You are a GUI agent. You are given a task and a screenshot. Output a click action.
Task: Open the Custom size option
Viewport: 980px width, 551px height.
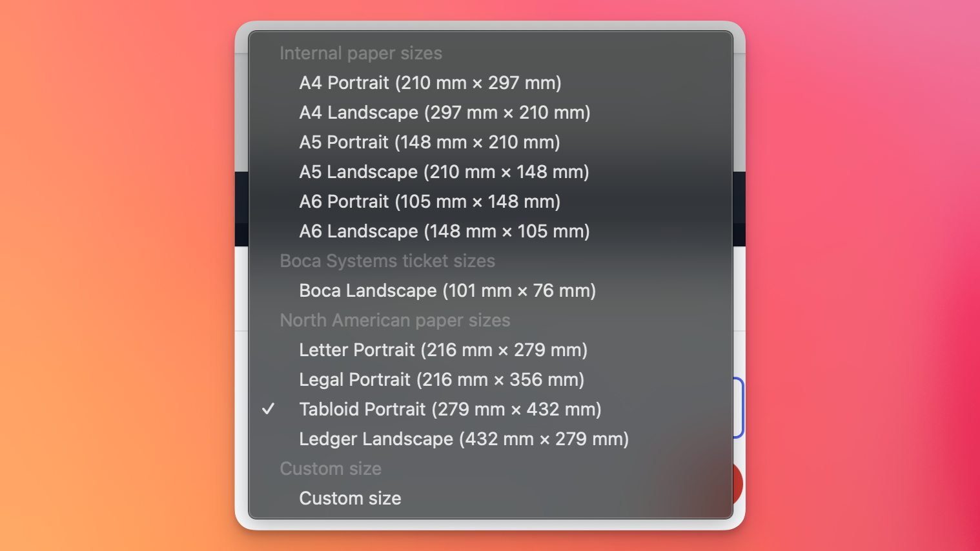click(350, 498)
